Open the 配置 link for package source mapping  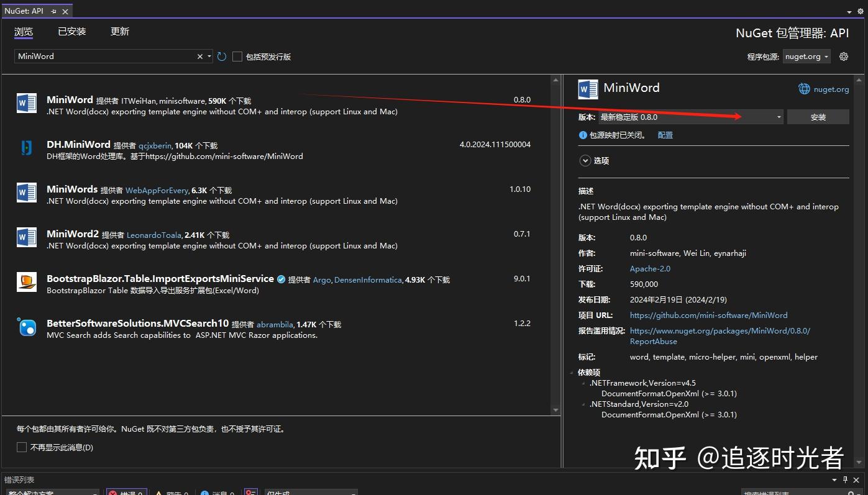(x=665, y=135)
